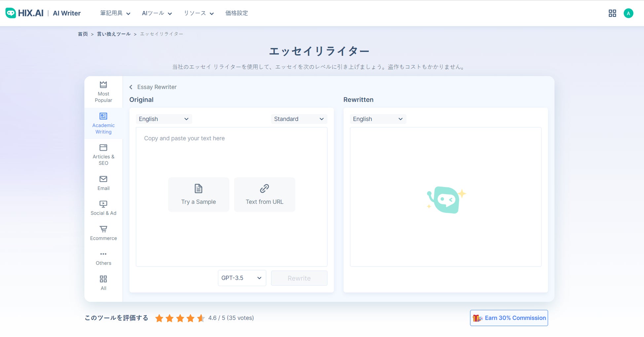Click the Try a Sample button label
This screenshot has width=644, height=337.
198,202
